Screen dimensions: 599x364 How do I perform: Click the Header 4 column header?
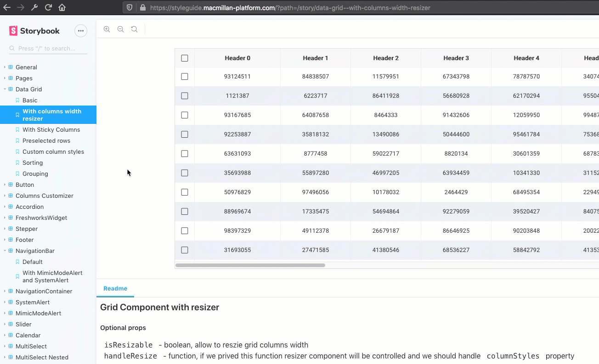(x=526, y=58)
